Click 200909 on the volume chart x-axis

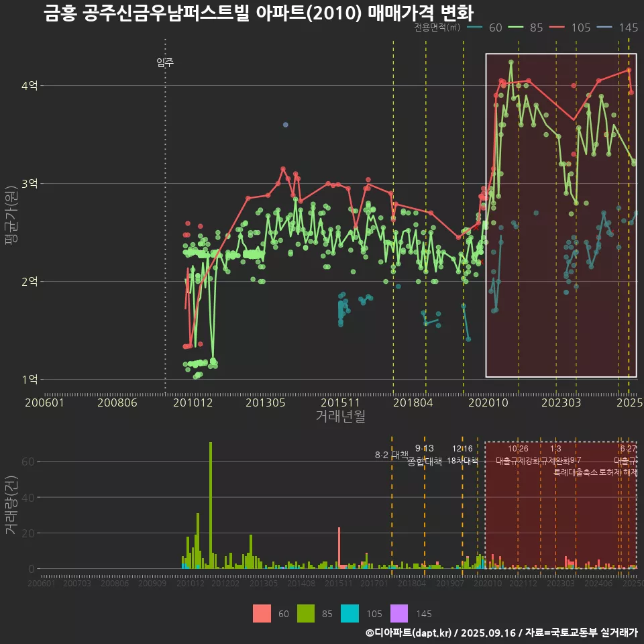click(x=152, y=583)
